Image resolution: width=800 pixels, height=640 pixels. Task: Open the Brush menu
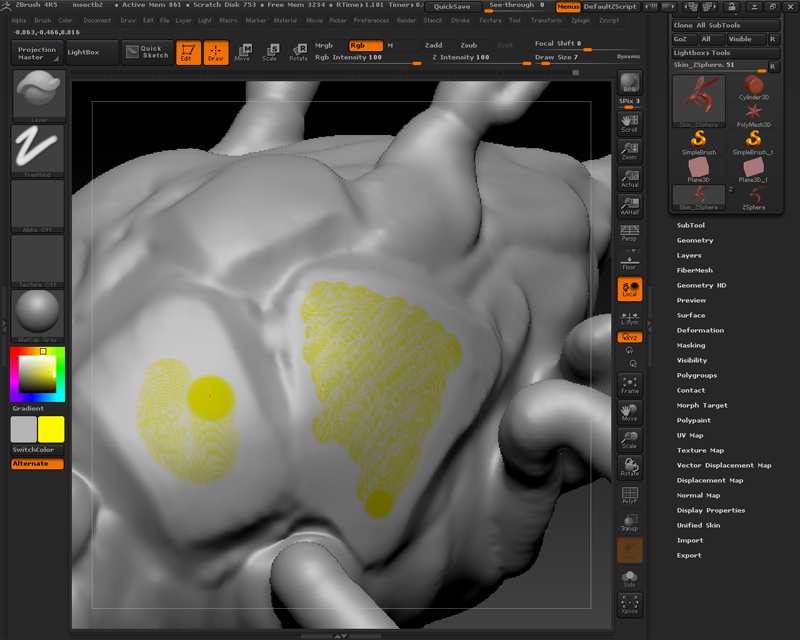tap(42, 20)
